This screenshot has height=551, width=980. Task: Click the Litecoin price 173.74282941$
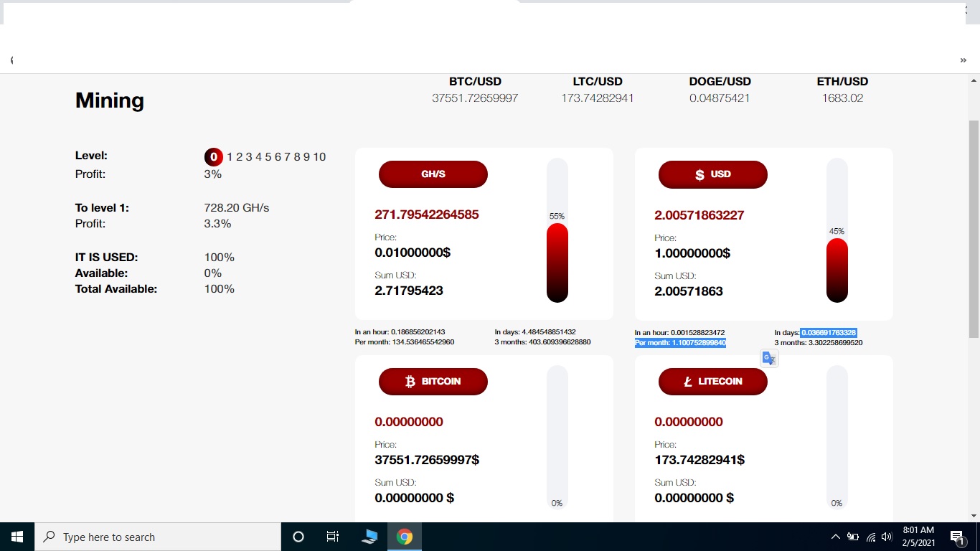point(699,460)
